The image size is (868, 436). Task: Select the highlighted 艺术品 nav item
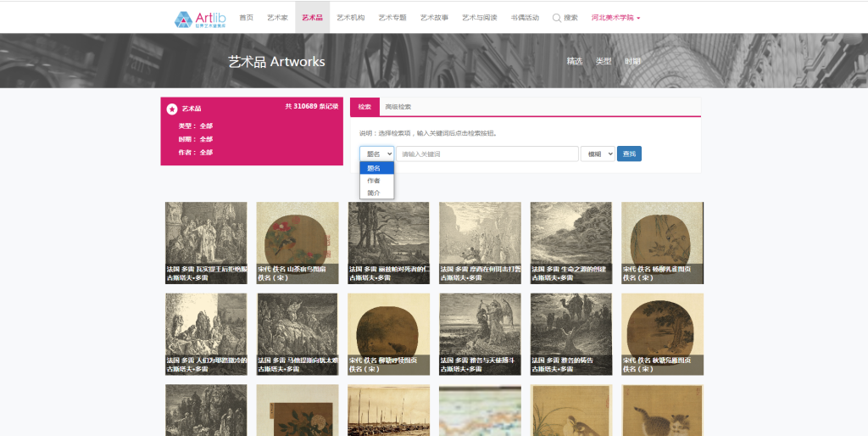coord(312,18)
